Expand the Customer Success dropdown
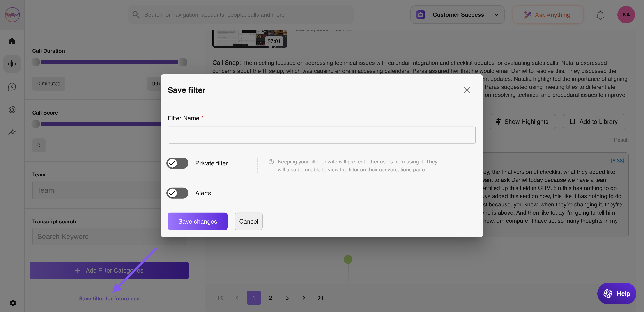The height and width of the screenshot is (312, 644). coord(457,15)
